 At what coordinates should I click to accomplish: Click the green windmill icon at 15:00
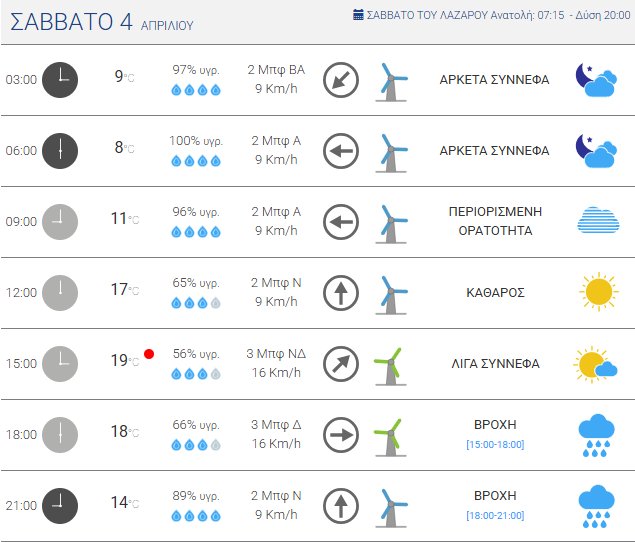(x=389, y=365)
